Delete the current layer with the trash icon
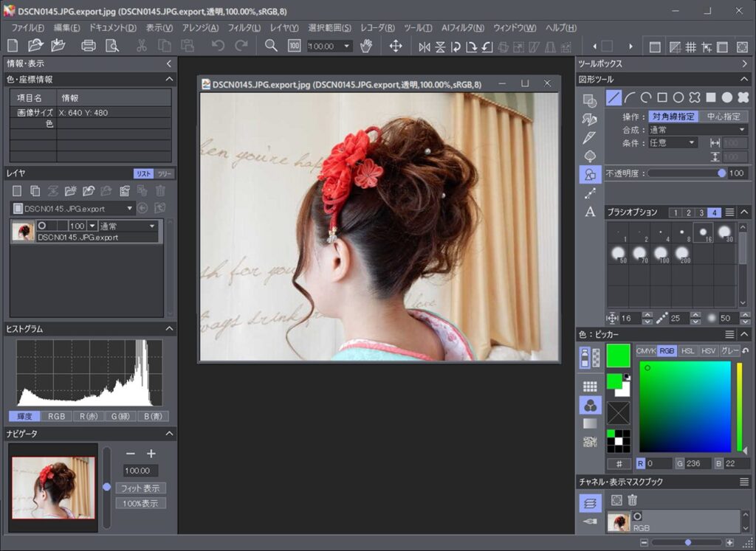The image size is (756, 551). (x=161, y=190)
